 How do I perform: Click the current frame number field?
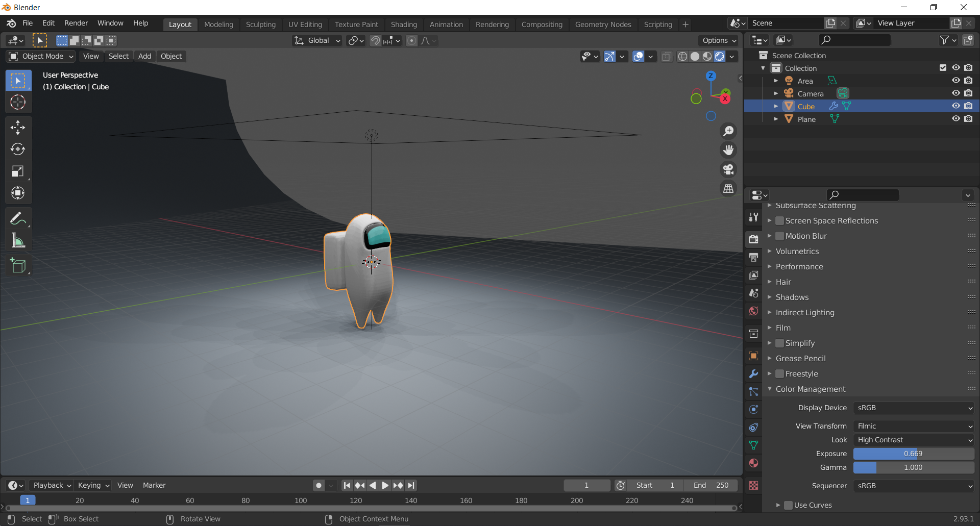[587, 485]
